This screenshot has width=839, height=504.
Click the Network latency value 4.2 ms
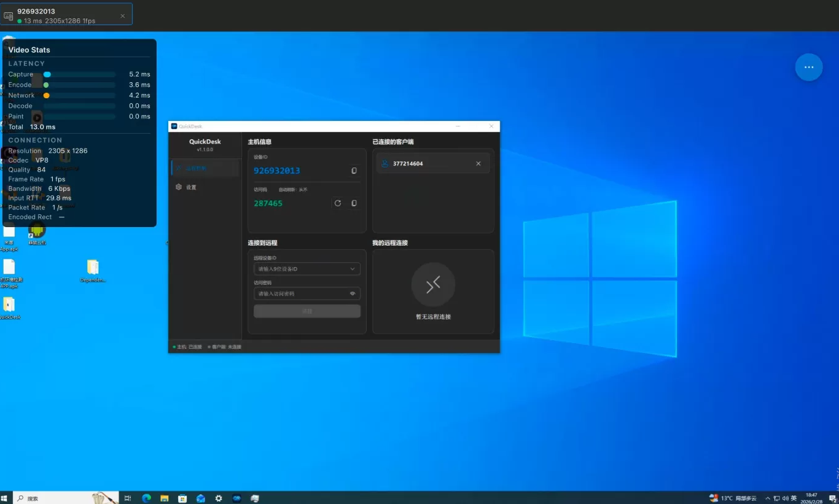pyautogui.click(x=139, y=95)
